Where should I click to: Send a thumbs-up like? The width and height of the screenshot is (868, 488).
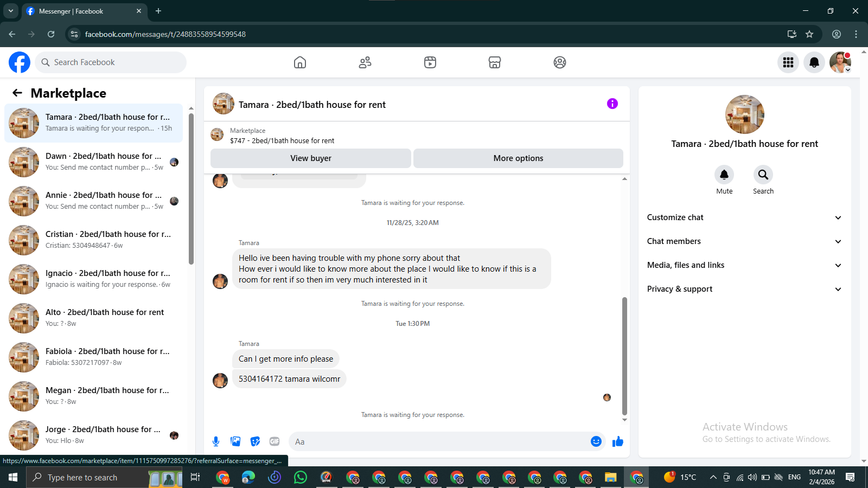pyautogui.click(x=618, y=441)
